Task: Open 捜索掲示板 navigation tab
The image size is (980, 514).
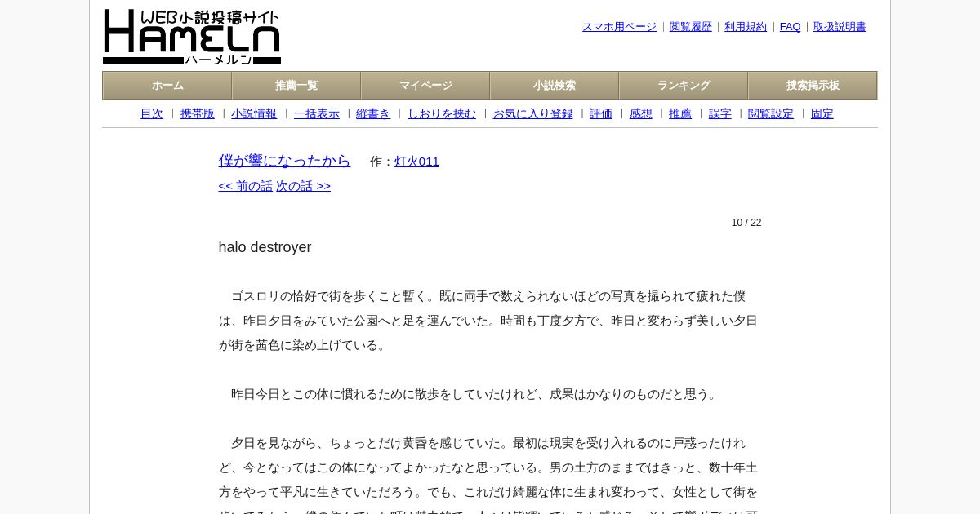Action: coord(813,86)
